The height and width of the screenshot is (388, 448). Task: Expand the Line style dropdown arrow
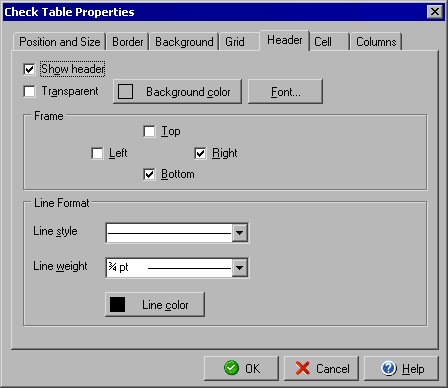pyautogui.click(x=240, y=233)
